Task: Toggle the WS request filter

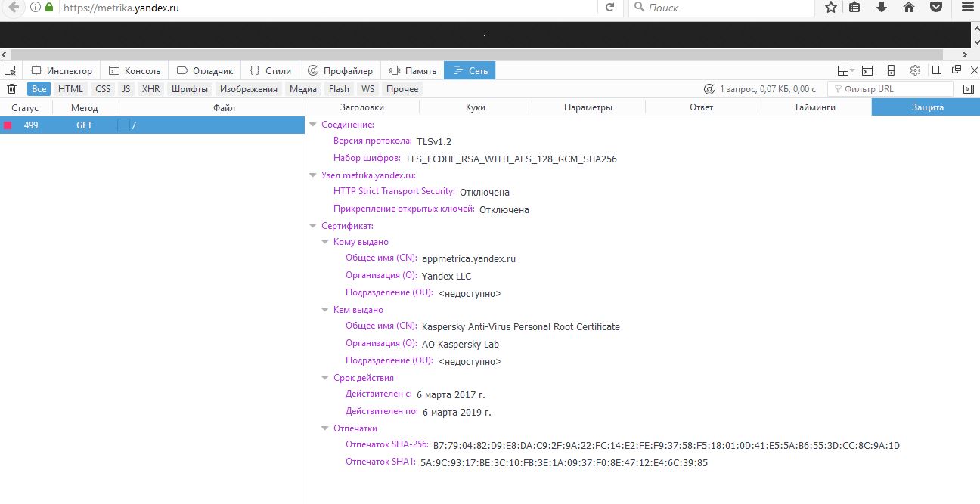Action: [367, 89]
